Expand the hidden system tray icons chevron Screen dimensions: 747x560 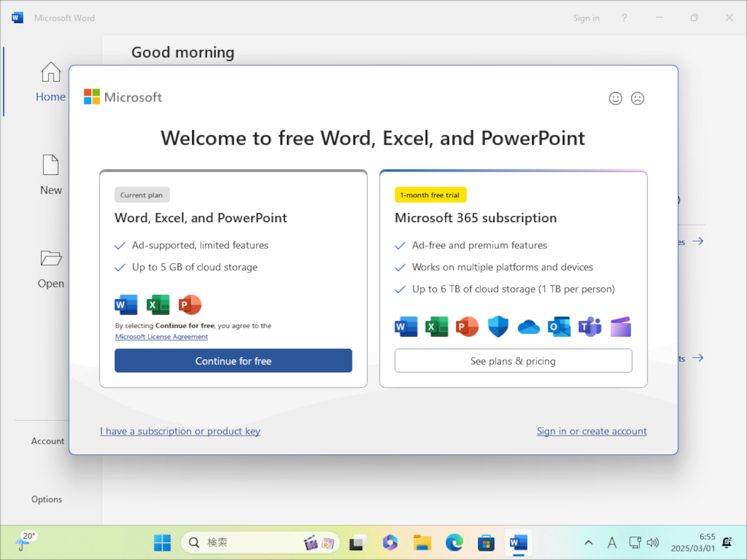(x=588, y=543)
